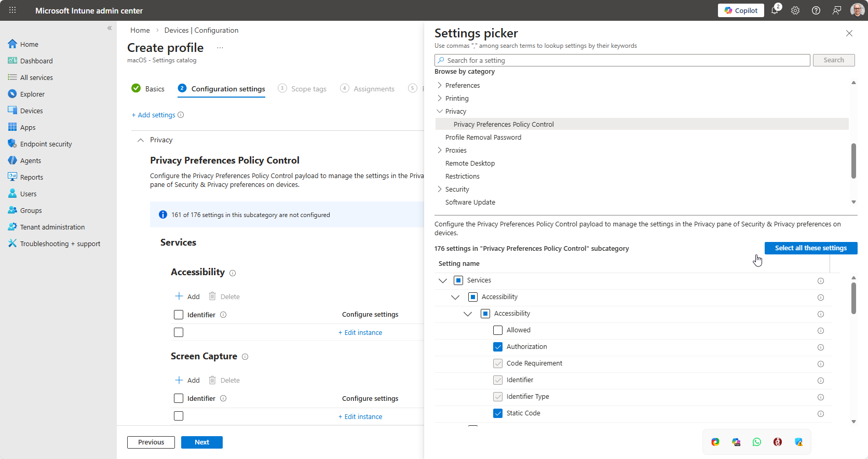Expand the Proxies category
The width and height of the screenshot is (868, 459).
coord(440,150)
